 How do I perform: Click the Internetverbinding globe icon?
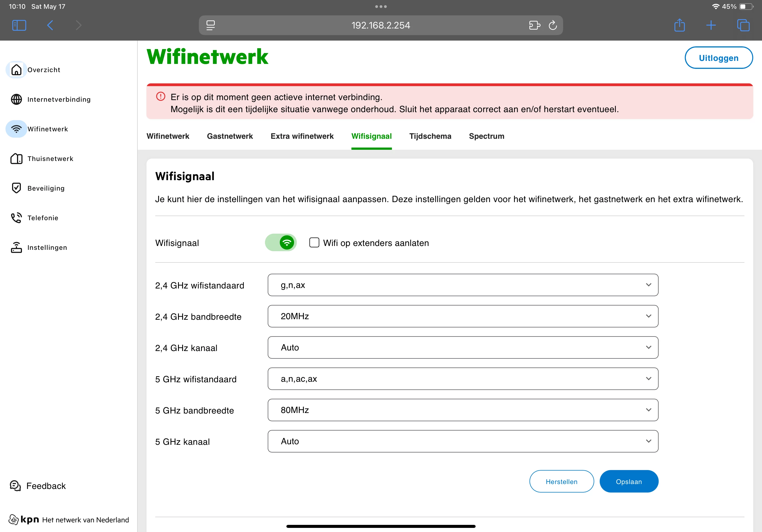[16, 99]
